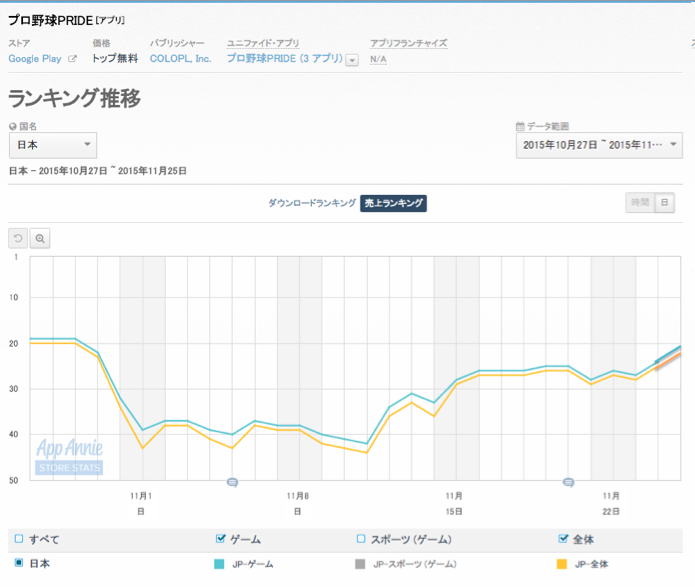695x587 pixels.
Task: Click the globe icon beside 国名
Action: pos(13,126)
